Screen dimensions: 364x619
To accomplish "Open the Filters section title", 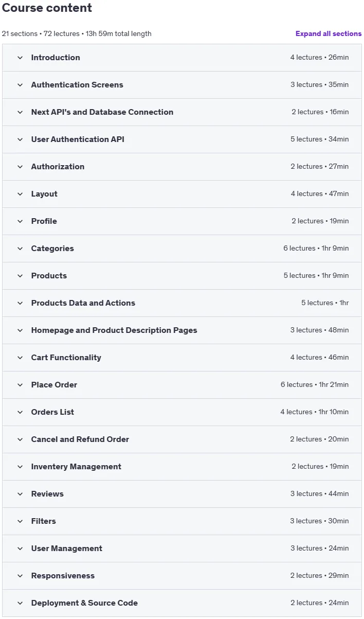I will pyautogui.click(x=43, y=521).
